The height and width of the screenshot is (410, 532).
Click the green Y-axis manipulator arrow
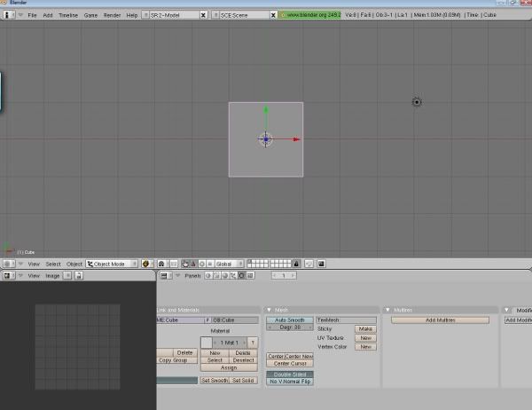tap(266, 109)
